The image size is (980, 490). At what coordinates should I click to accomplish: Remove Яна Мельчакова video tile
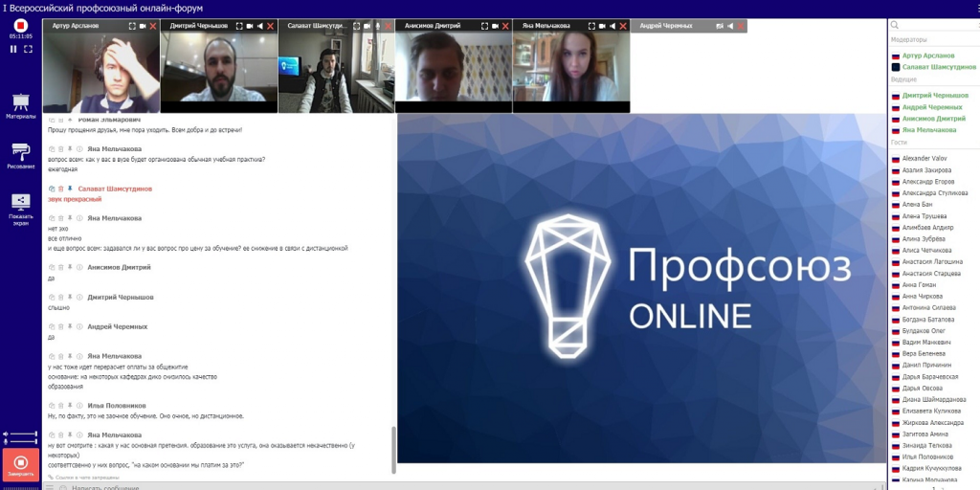point(623,26)
